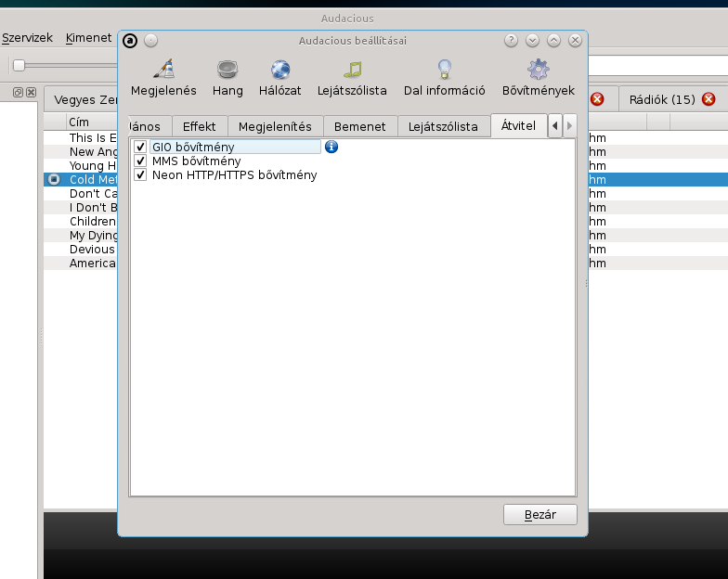This screenshot has height=579, width=728.
Task: Select the Átvitel tab
Action: point(518,126)
